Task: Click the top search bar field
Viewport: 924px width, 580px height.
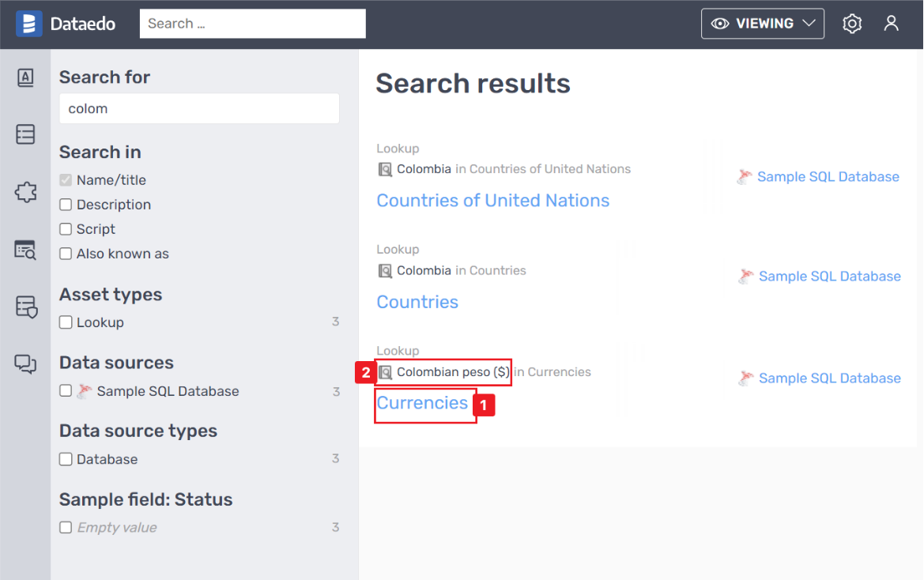Action: click(x=252, y=24)
